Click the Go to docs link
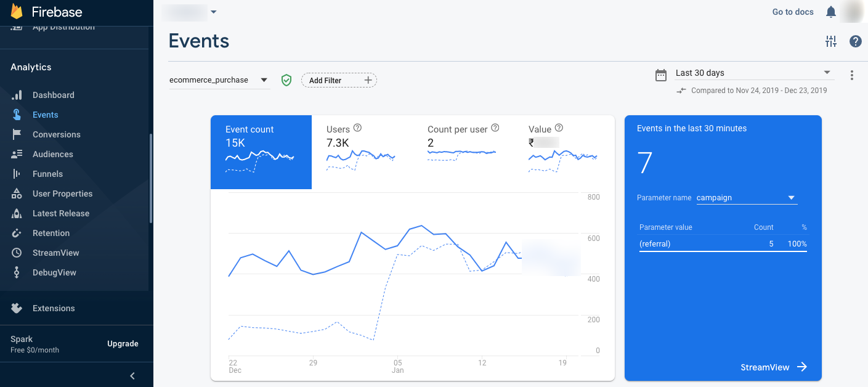This screenshot has width=868, height=387. tap(793, 12)
